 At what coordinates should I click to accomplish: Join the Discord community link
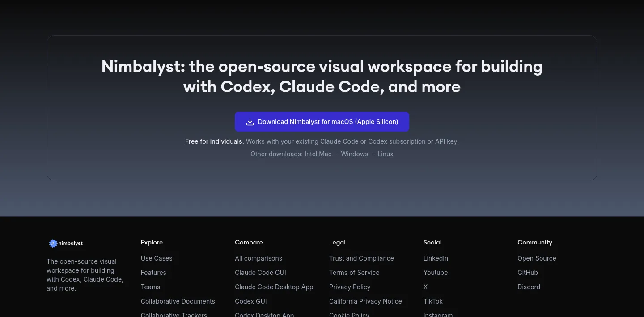pos(529,287)
